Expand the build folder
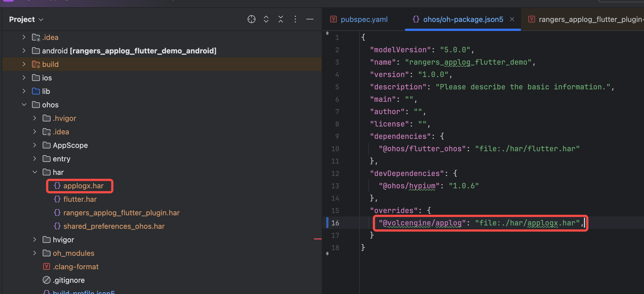644x294 pixels. click(24, 64)
